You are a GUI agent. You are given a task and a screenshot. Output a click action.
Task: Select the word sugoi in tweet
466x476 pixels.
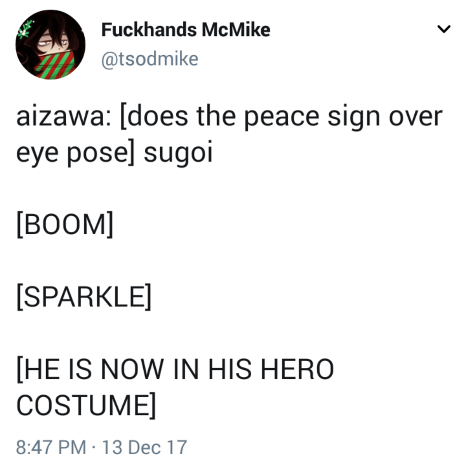(178, 153)
